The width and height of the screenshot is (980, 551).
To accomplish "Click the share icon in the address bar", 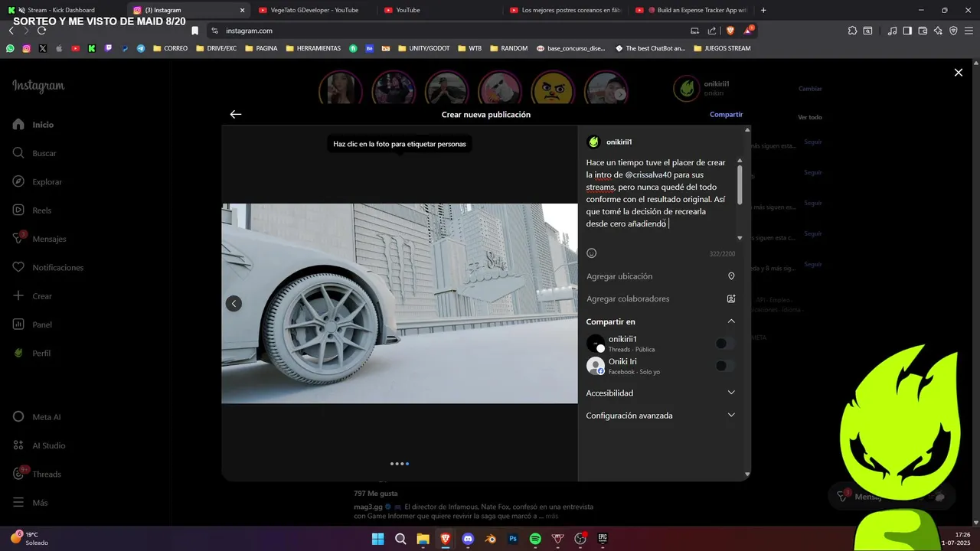I will [x=712, y=31].
